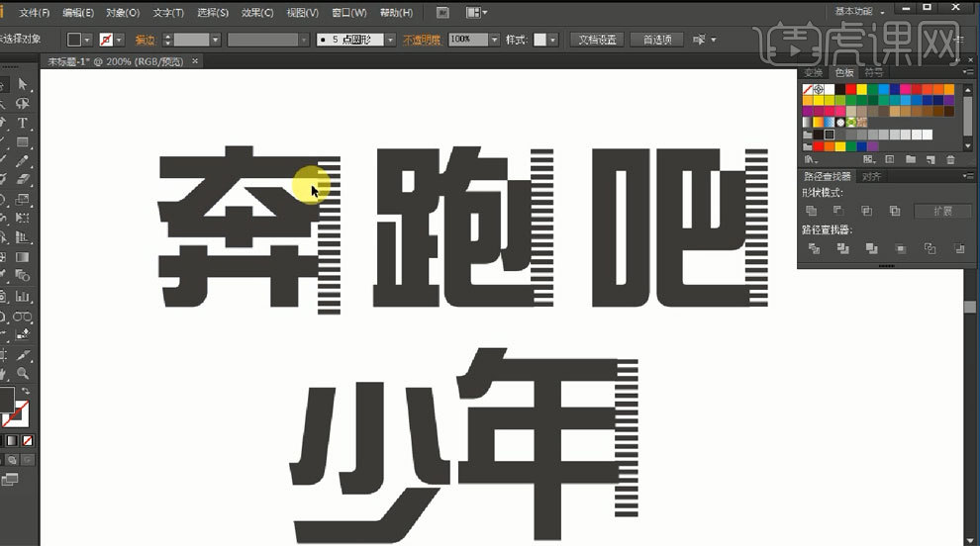Select the Eraser tool
This screenshot has height=546, width=980.
coord(23,180)
